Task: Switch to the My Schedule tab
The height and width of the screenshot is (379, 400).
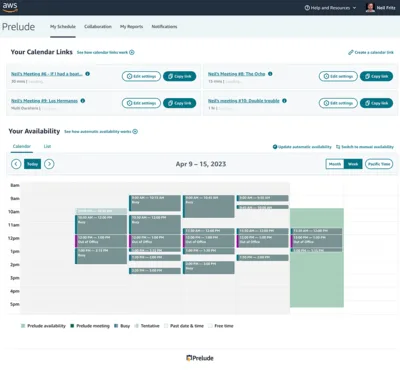Action: tap(63, 27)
